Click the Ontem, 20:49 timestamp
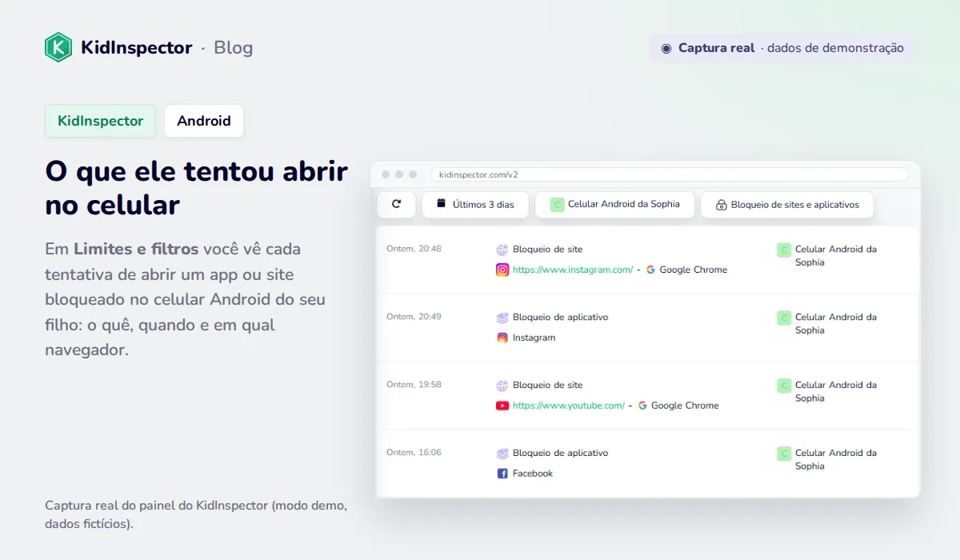Image resolution: width=960 pixels, height=560 pixels. (414, 317)
